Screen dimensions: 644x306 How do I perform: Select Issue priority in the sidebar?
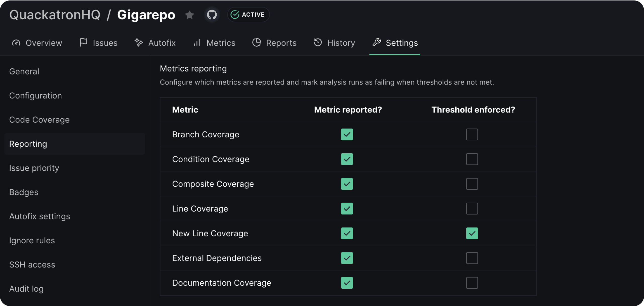(x=34, y=168)
